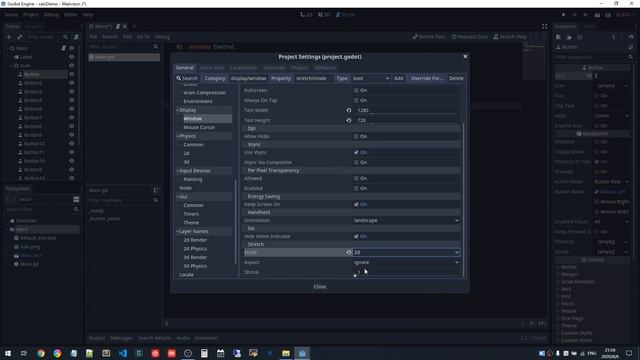Enable Always On Top checkbox

[x=356, y=100]
